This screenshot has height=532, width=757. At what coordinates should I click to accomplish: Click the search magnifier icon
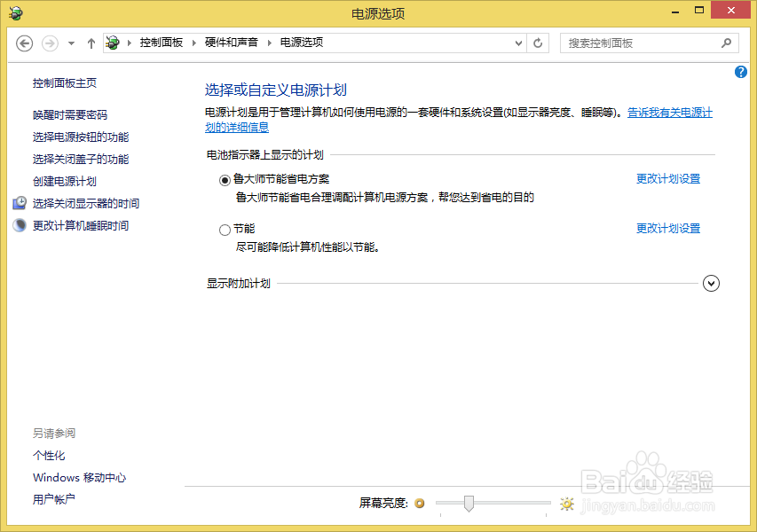(726, 43)
